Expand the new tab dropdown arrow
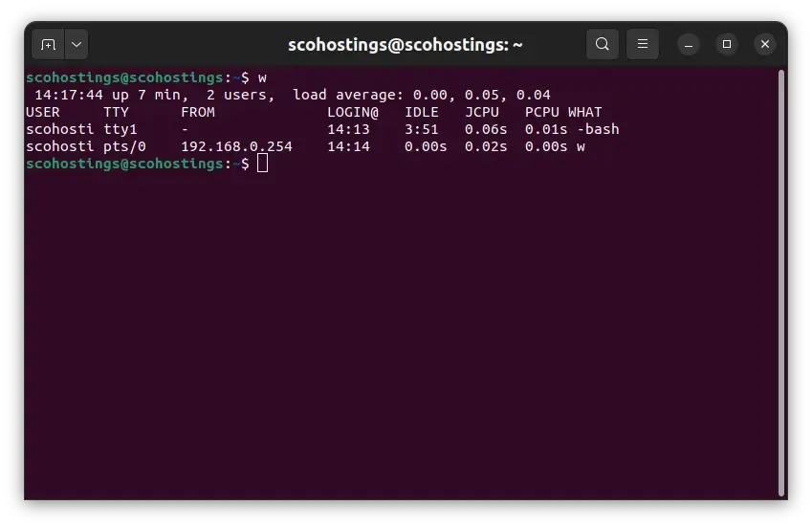The image size is (812, 527). [x=77, y=45]
